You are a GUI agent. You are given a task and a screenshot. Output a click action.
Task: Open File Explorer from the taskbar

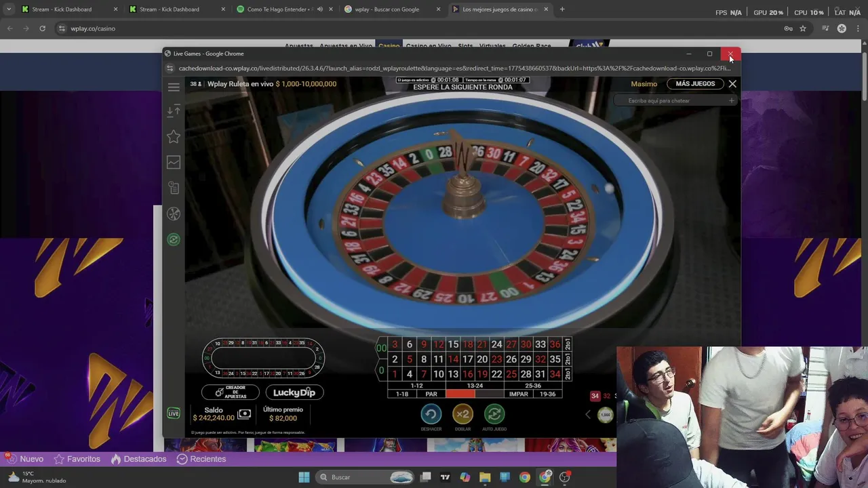(485, 477)
